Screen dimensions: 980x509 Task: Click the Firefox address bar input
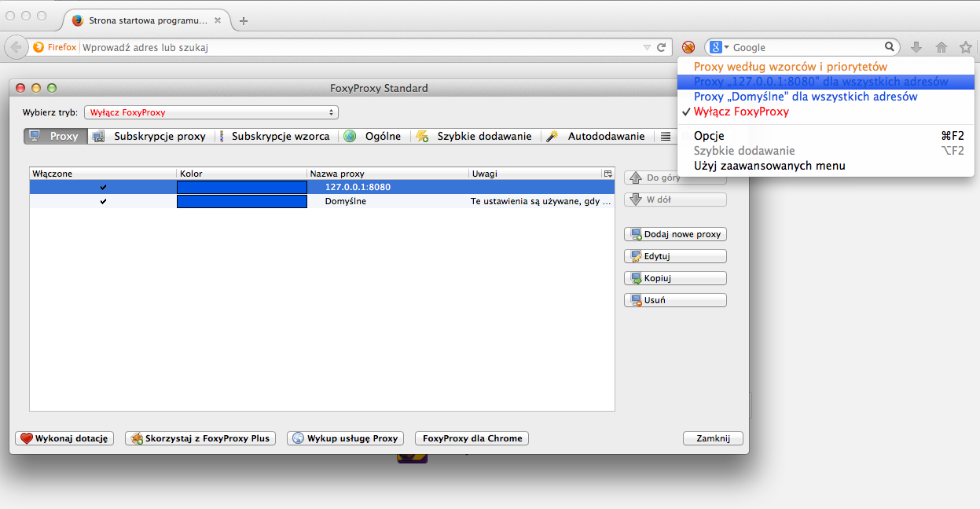pyautogui.click(x=362, y=47)
